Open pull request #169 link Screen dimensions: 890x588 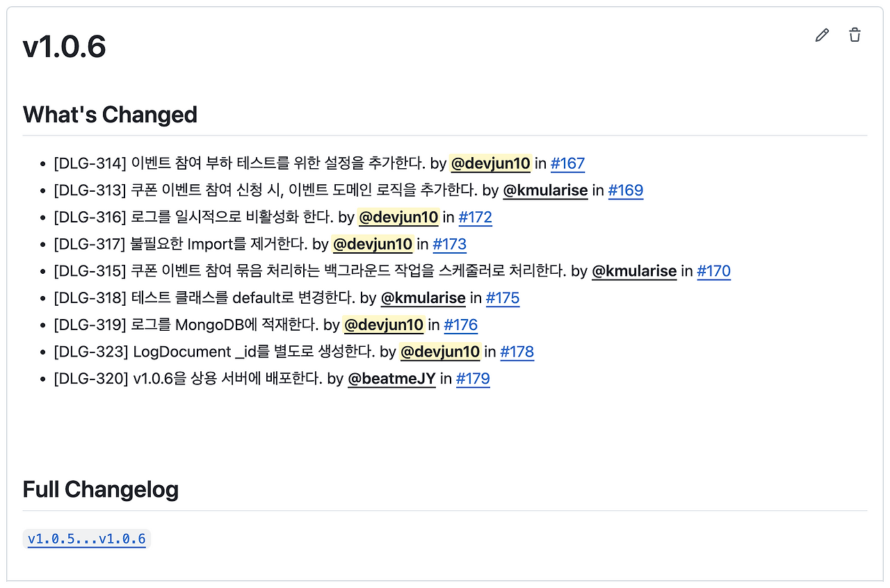coord(625,190)
